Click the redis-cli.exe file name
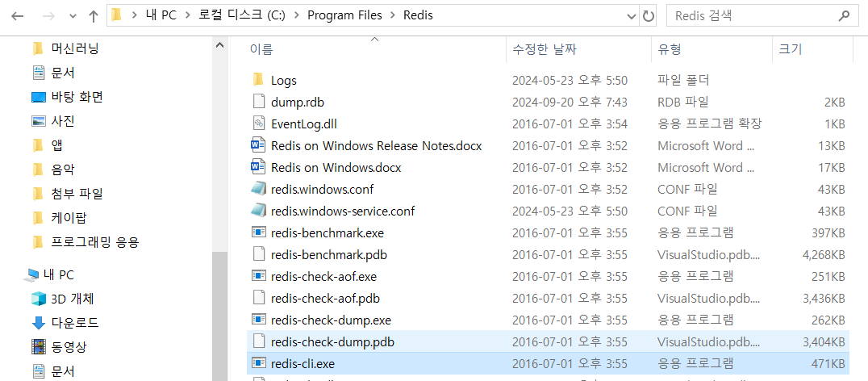The height and width of the screenshot is (381, 868). coord(303,364)
